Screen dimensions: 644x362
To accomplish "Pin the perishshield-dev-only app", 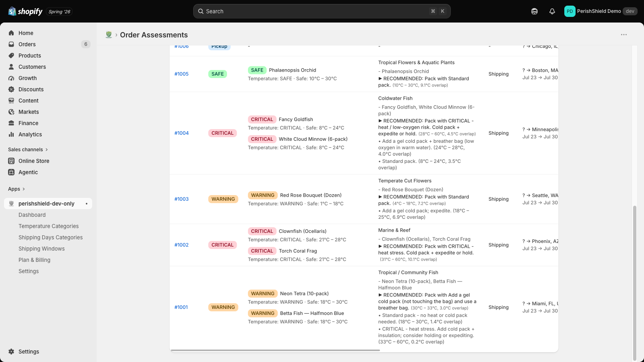I will click(87, 204).
